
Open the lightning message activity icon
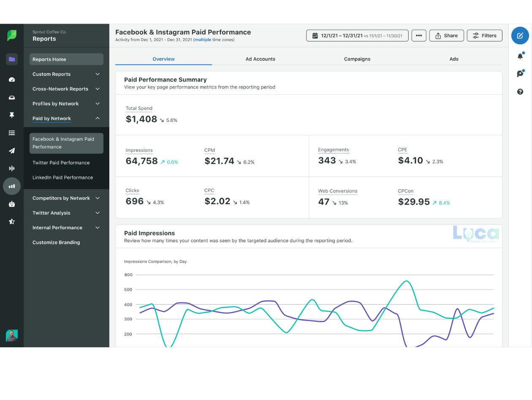520,74
